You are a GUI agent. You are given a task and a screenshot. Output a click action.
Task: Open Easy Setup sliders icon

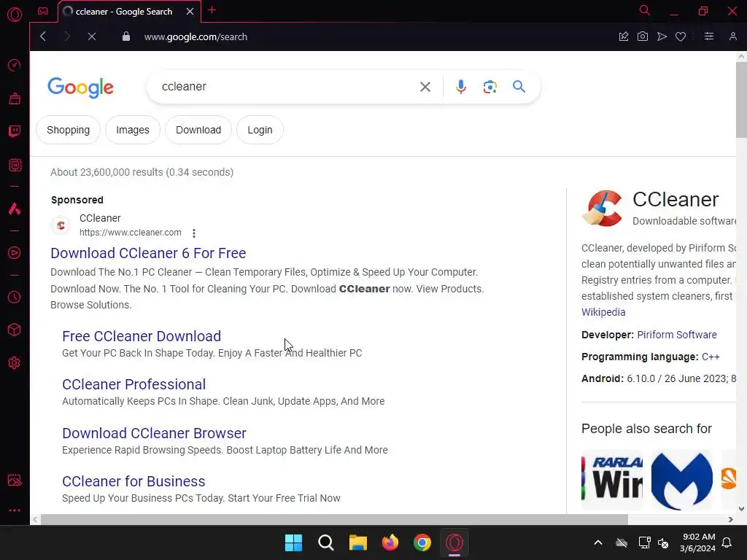click(x=709, y=36)
